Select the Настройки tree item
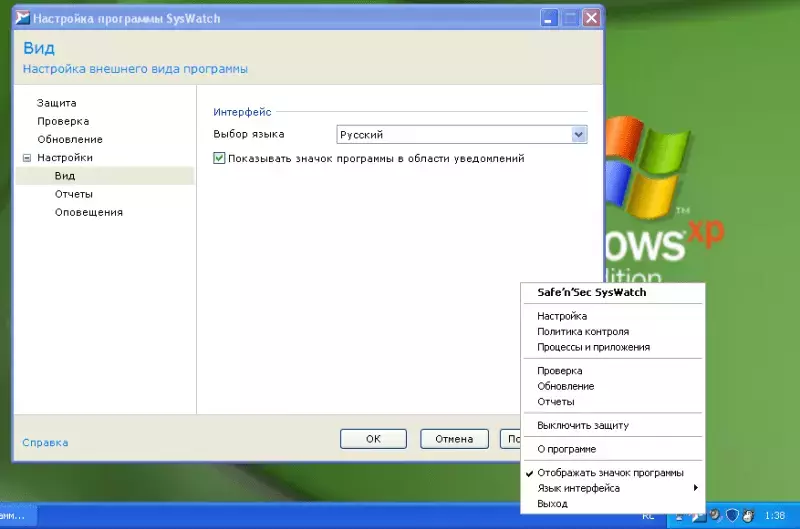 [65, 158]
